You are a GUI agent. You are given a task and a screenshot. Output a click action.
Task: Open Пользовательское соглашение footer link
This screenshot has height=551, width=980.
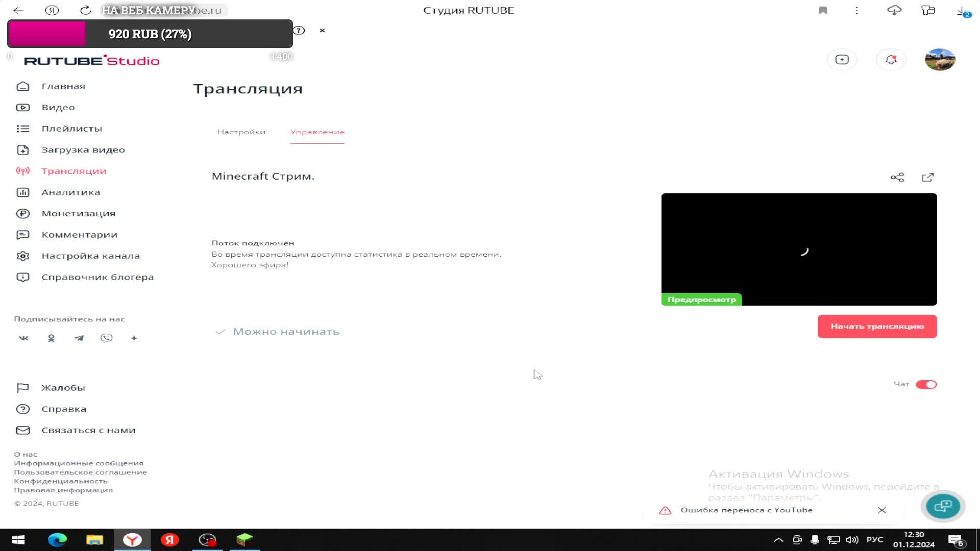(80, 472)
